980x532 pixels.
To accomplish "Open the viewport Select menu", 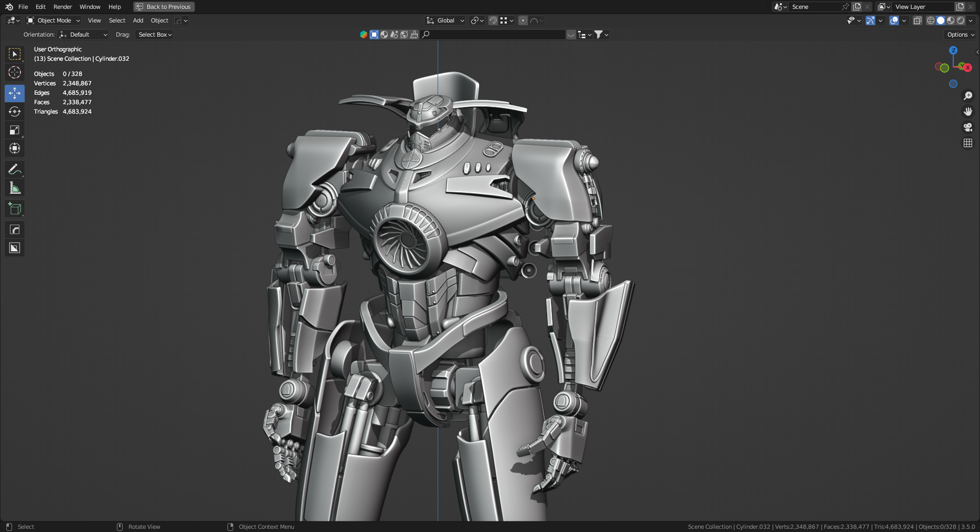I will [117, 20].
